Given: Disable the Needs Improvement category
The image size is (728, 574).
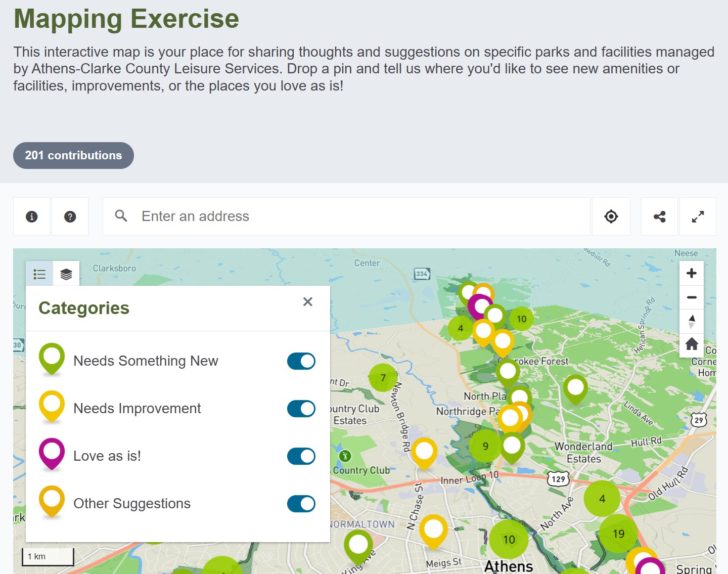Looking at the screenshot, I should click(301, 409).
